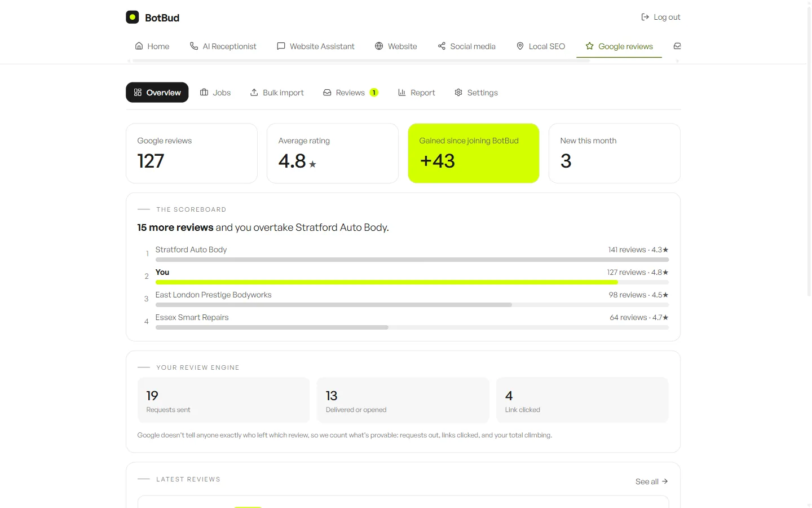The width and height of the screenshot is (812, 508).
Task: Open the Settings sub-tab
Action: click(476, 93)
